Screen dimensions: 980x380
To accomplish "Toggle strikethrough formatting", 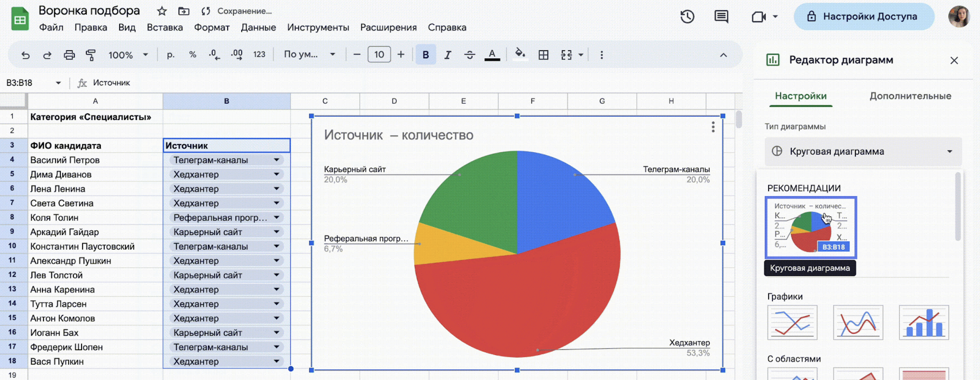I will click(x=470, y=55).
